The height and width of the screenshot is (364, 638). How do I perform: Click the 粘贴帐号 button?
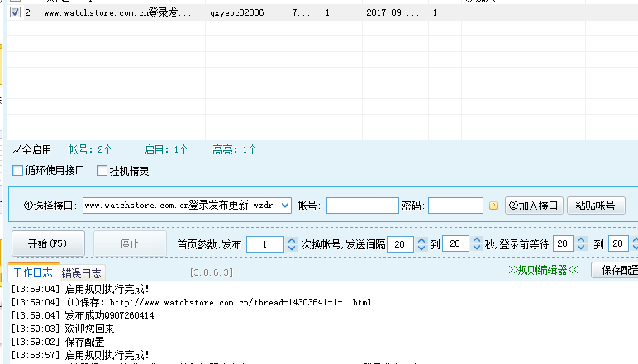coord(596,206)
